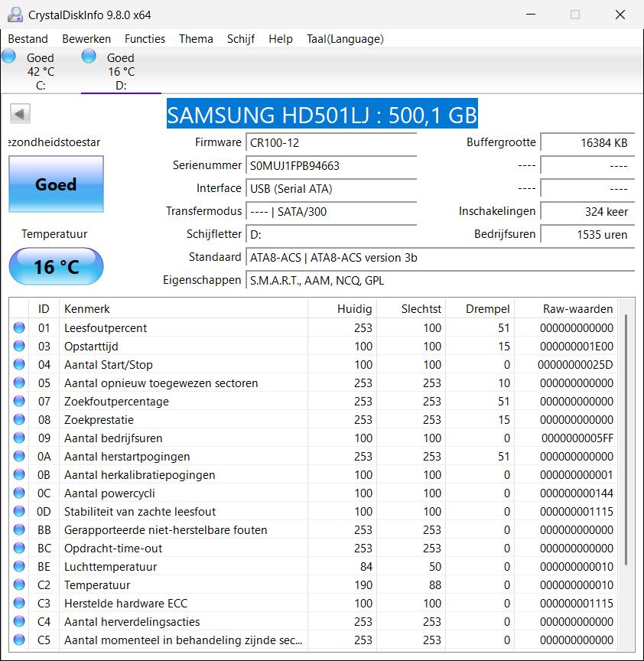Select raw value 0000000005FF

tap(577, 438)
